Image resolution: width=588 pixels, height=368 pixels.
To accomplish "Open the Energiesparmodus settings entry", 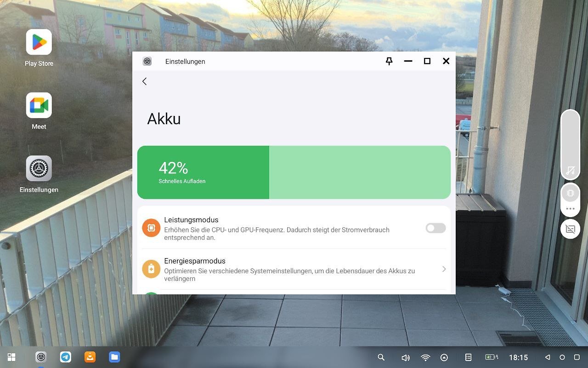I will (294, 269).
